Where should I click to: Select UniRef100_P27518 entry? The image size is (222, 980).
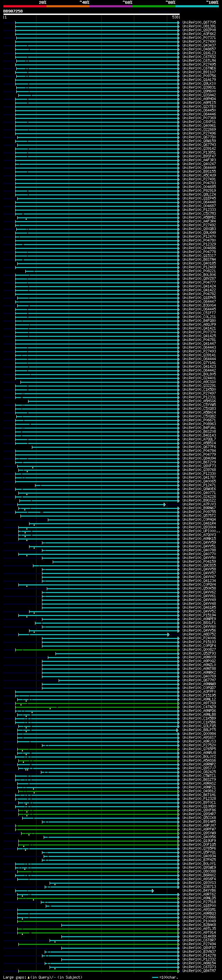coord(199,902)
